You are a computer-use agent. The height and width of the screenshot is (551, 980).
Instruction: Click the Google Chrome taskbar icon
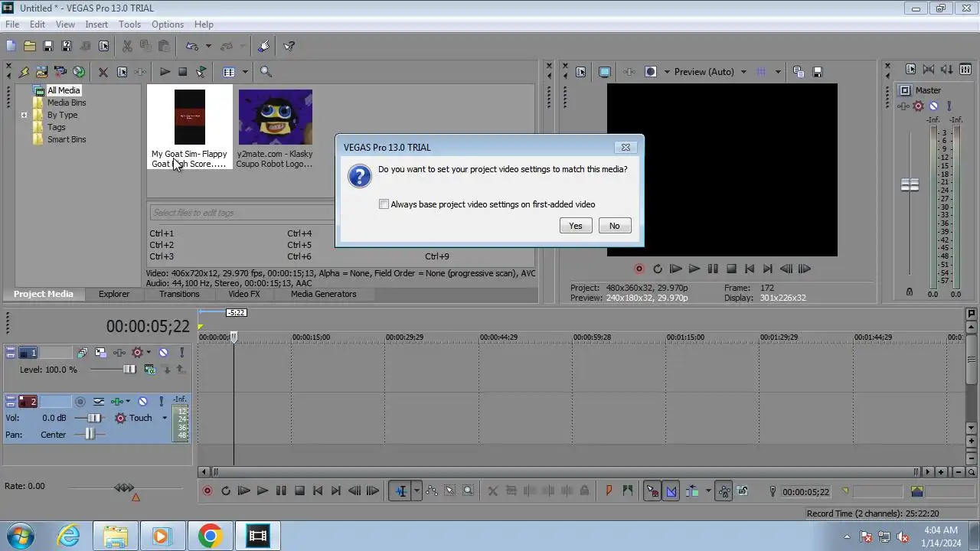tap(210, 536)
